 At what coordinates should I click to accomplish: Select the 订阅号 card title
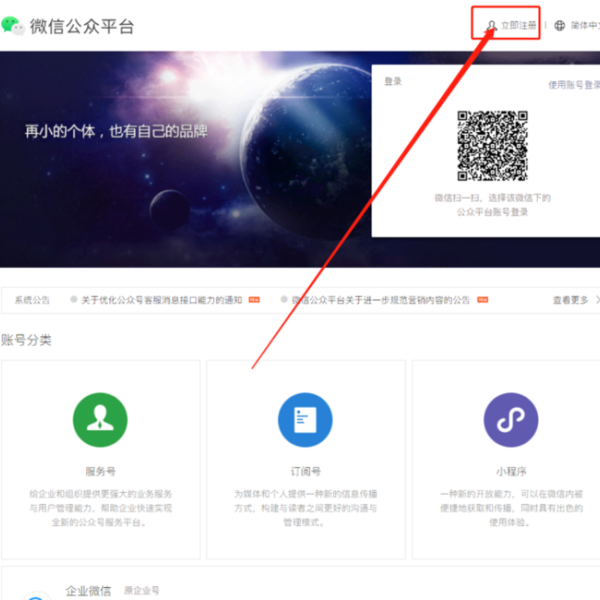(305, 471)
